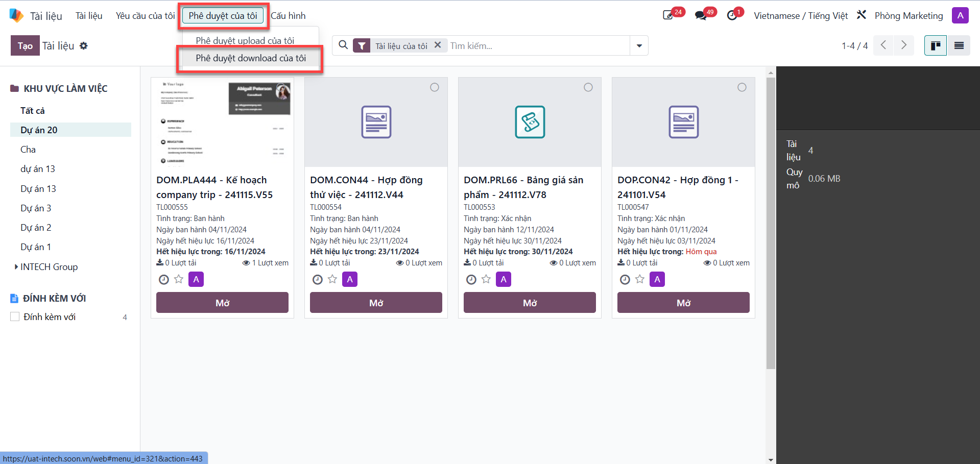Select the Dự án 20 workspace
Viewport: 980px width, 464px height.
(x=70, y=130)
